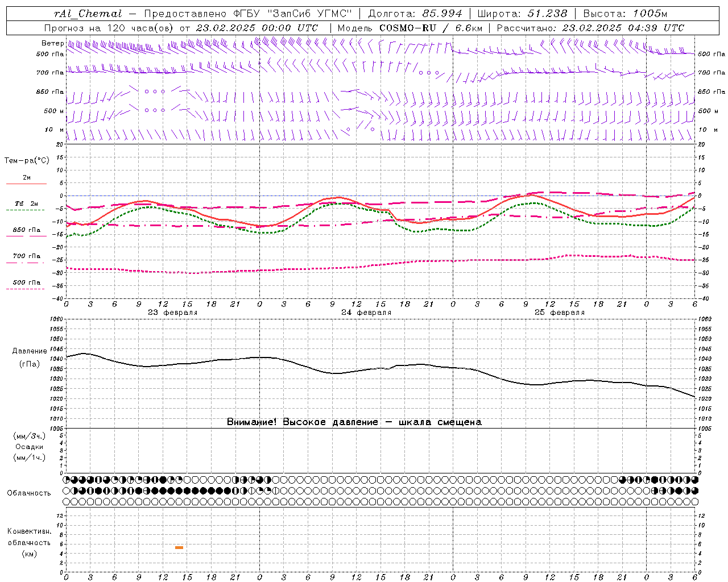This screenshot has width=728, height=582.
Task: Click the 23 февраля date label
Action: pos(173,313)
